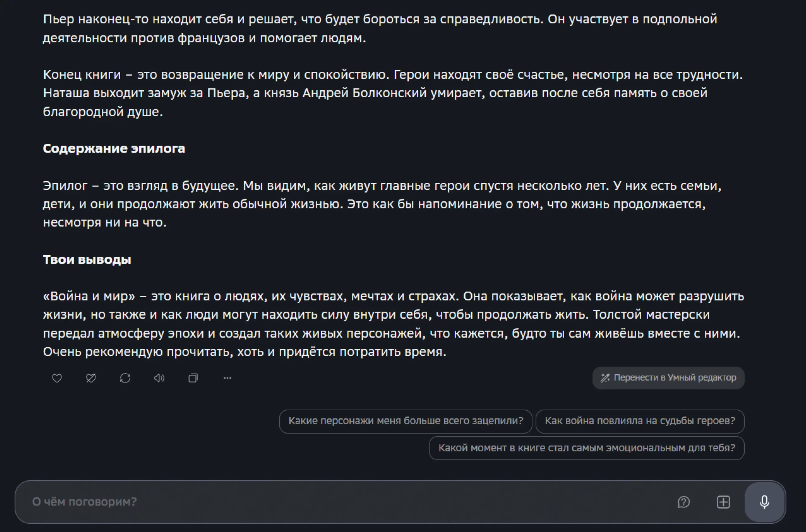Like the response with the heart icon
806x532 pixels.
coord(57,378)
